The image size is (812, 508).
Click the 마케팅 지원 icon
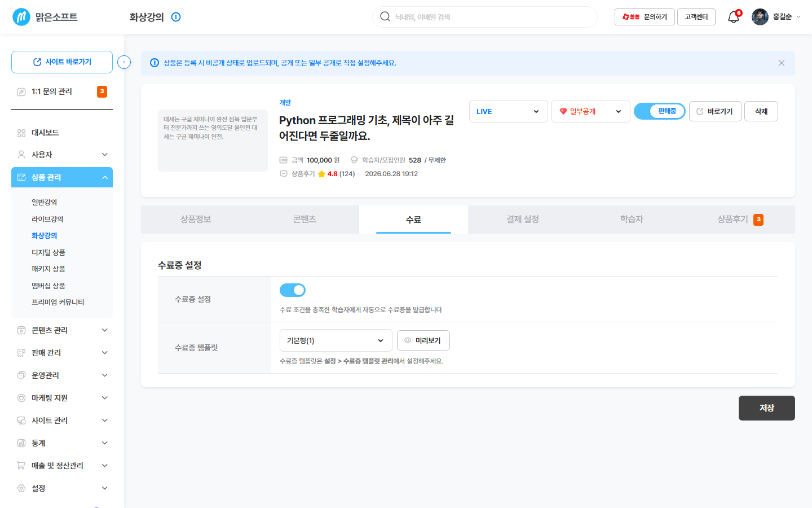[21, 398]
